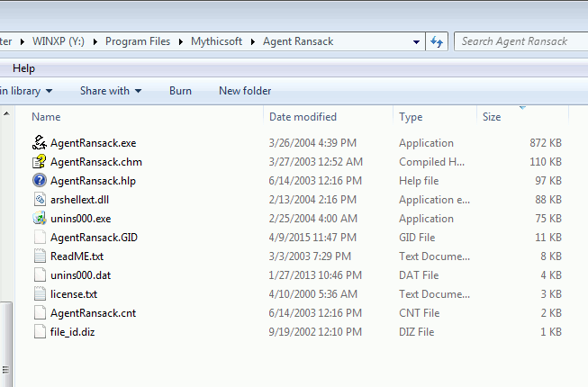Screen dimensions: 588x387
Task: Select the ReadME.txt file name
Action: click(77, 256)
